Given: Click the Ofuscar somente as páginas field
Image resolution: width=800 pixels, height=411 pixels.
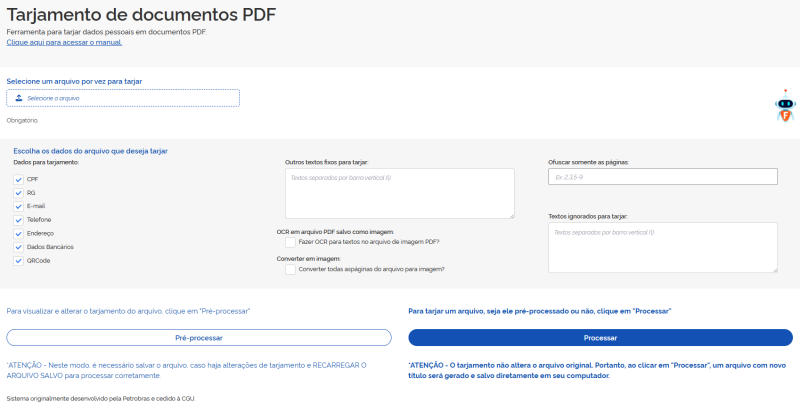Looking at the screenshot, I should 662,177.
